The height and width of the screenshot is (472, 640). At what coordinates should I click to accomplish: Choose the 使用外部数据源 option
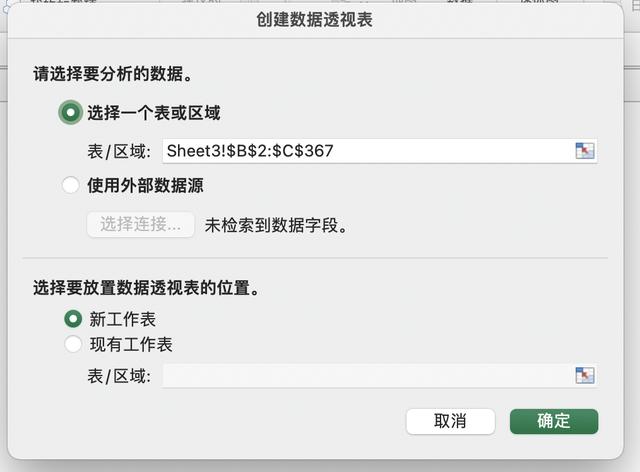pos(71,185)
